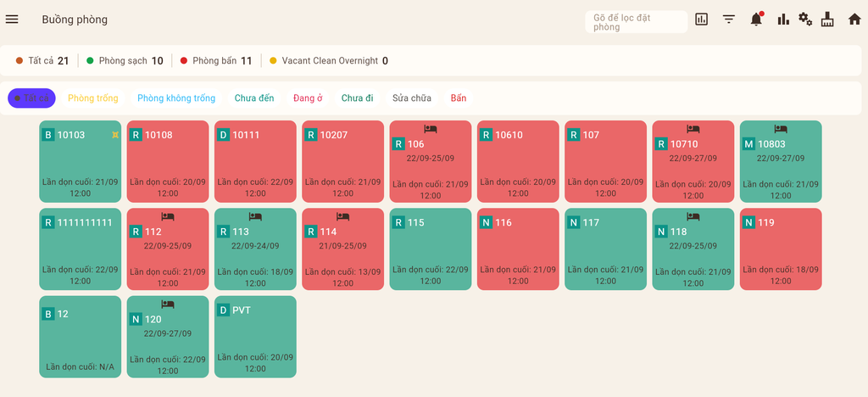Select the Phòng không trống filter chip
Image resolution: width=868 pixels, height=397 pixels.
[176, 98]
